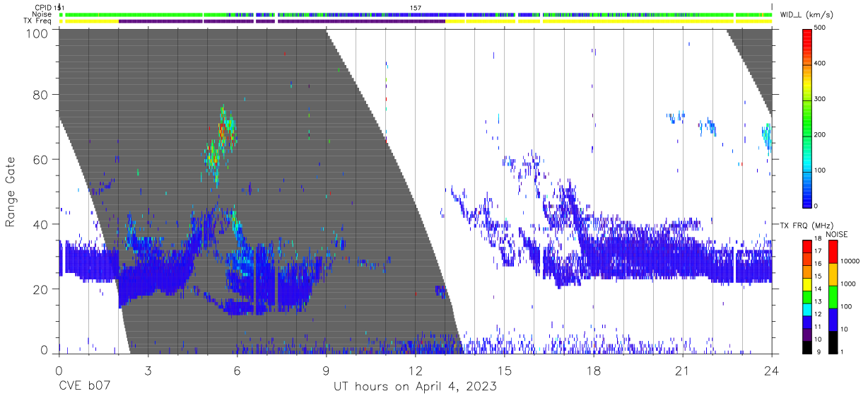Click the '300' label on width color bar
The width and height of the screenshot is (868, 401).
pos(821,99)
